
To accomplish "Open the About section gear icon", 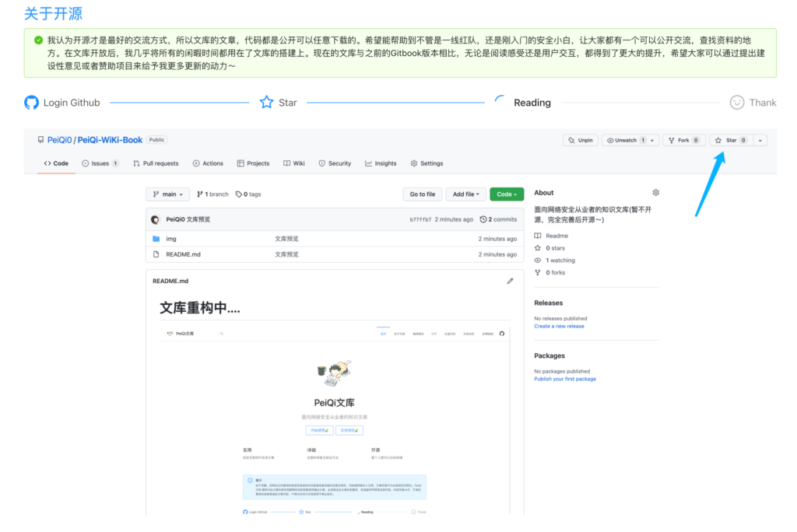I will [655, 192].
